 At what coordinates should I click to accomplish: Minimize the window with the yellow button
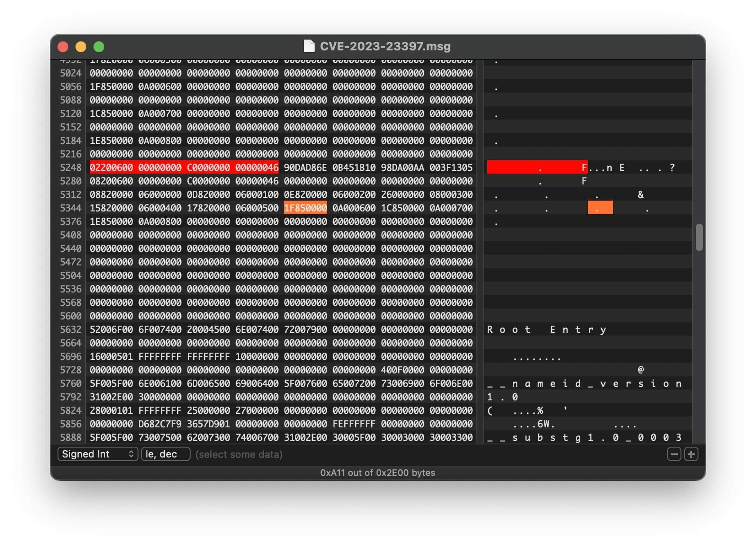coord(81,47)
